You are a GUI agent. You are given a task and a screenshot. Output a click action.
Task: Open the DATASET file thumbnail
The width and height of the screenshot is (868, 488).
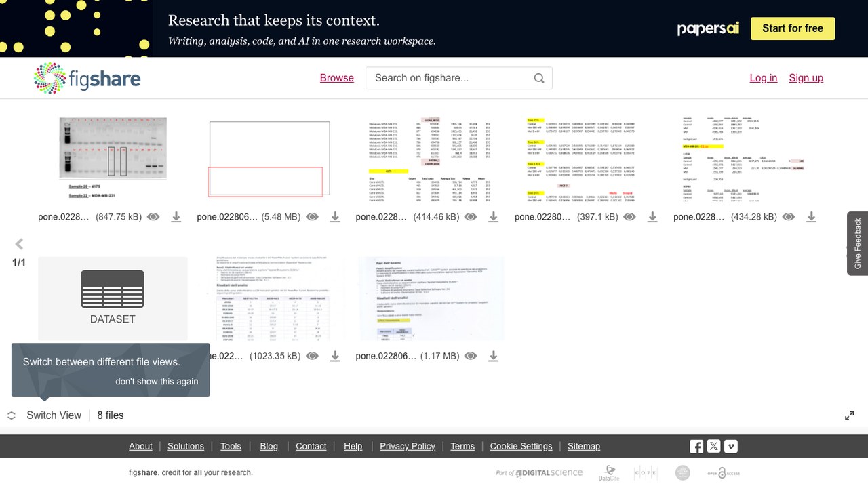click(x=113, y=298)
